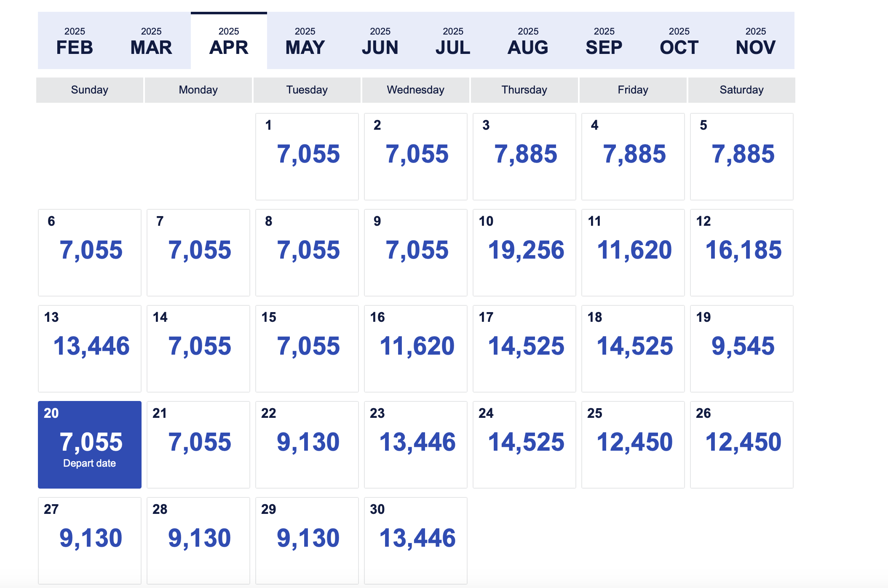Choose April 13 date cell
The image size is (888, 588).
[90, 348]
